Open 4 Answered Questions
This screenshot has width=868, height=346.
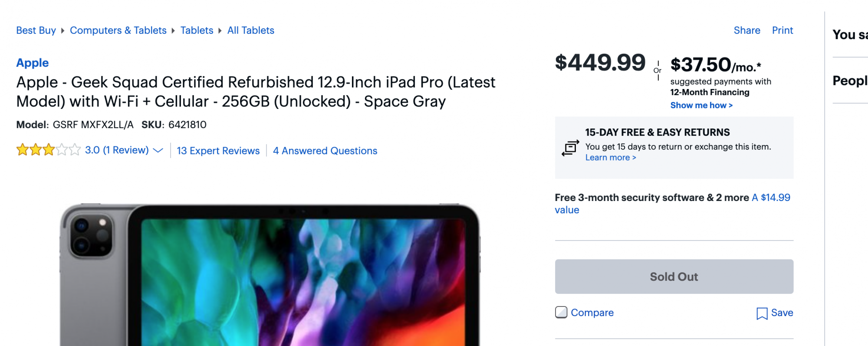click(x=325, y=151)
